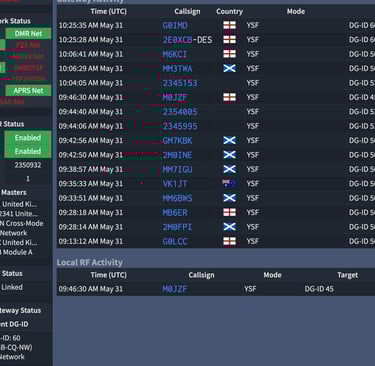Screen dimensions: 375x366
Task: Click the England flag beside M6KCI
Action: (229, 54)
